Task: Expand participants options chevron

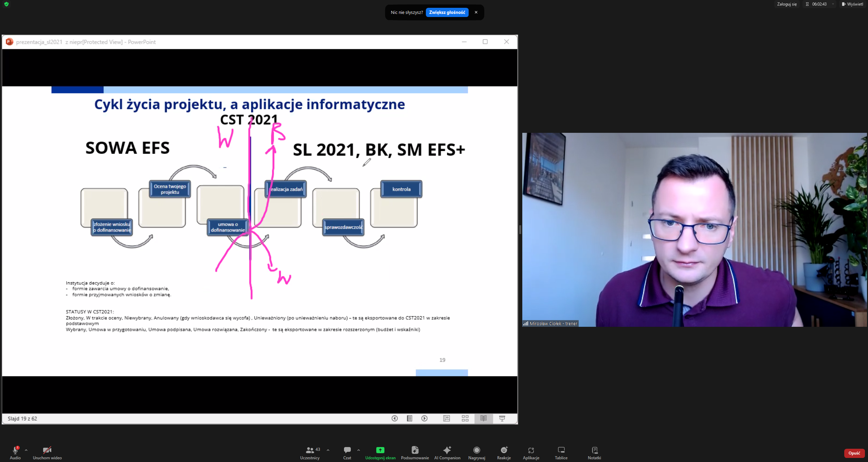Action: pyautogui.click(x=328, y=450)
